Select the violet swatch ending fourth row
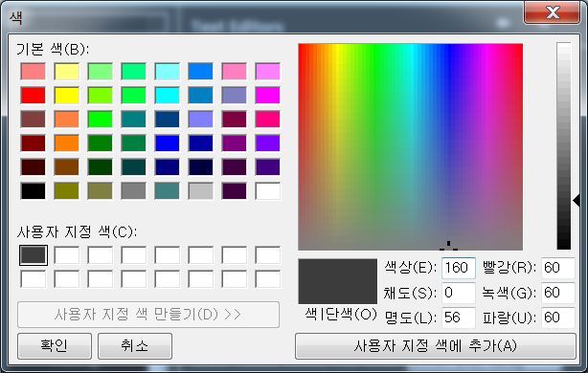The width and height of the screenshot is (588, 373). (x=268, y=143)
